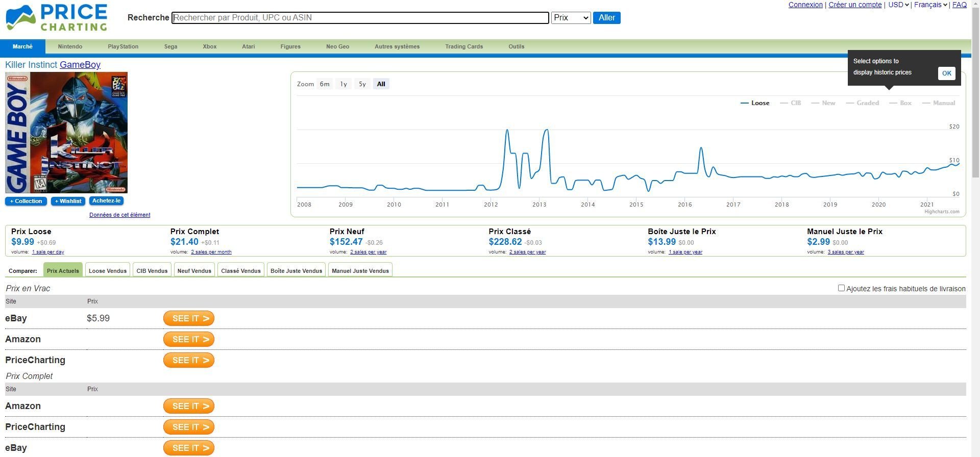Select the CIB Vendus tab
Viewport: 980px width, 457px height.
152,271
